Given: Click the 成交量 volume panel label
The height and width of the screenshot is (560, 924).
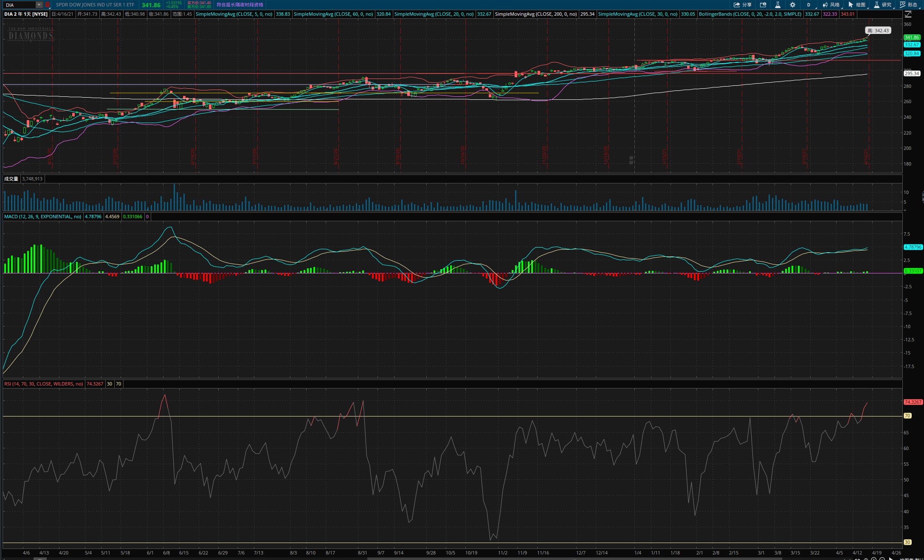Looking at the screenshot, I should click(x=11, y=179).
